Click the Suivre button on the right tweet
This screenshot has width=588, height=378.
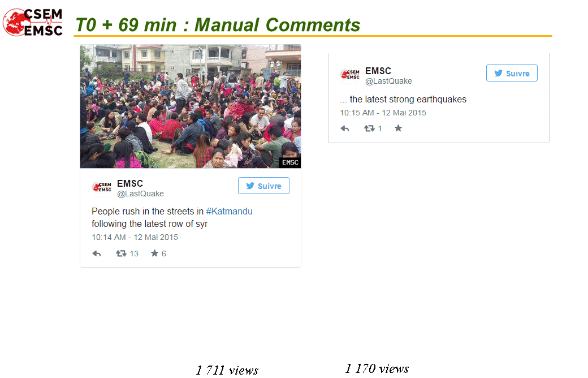tap(512, 73)
